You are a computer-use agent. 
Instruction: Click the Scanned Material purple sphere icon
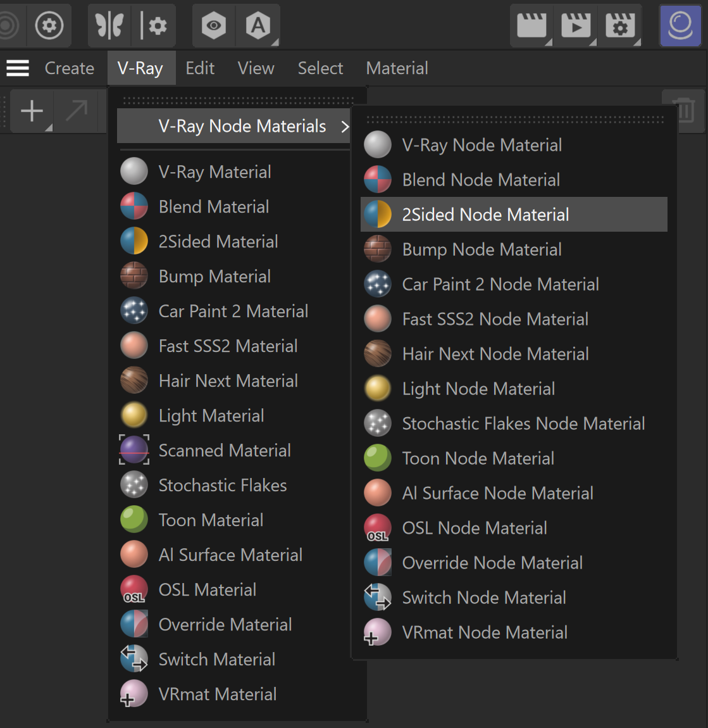pos(134,450)
